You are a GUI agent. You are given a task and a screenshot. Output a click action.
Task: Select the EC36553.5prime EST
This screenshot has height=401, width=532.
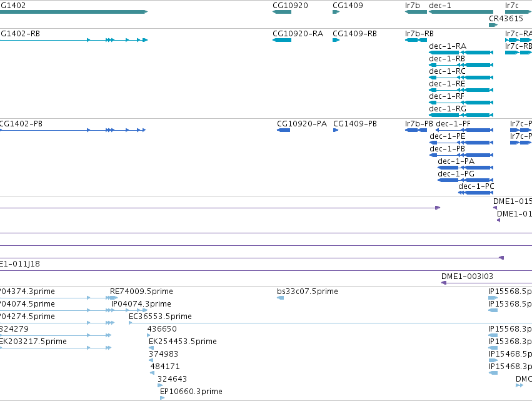[x=331, y=323]
